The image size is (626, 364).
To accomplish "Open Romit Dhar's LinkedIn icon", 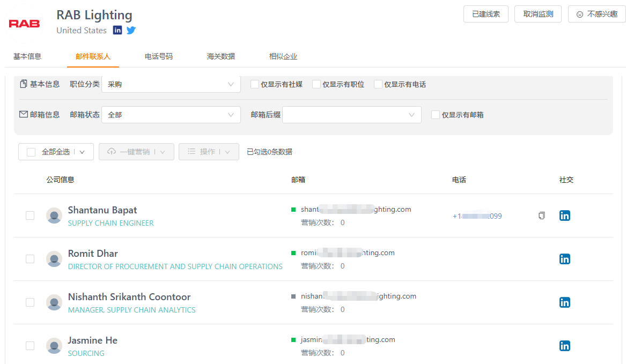I will click(x=564, y=259).
